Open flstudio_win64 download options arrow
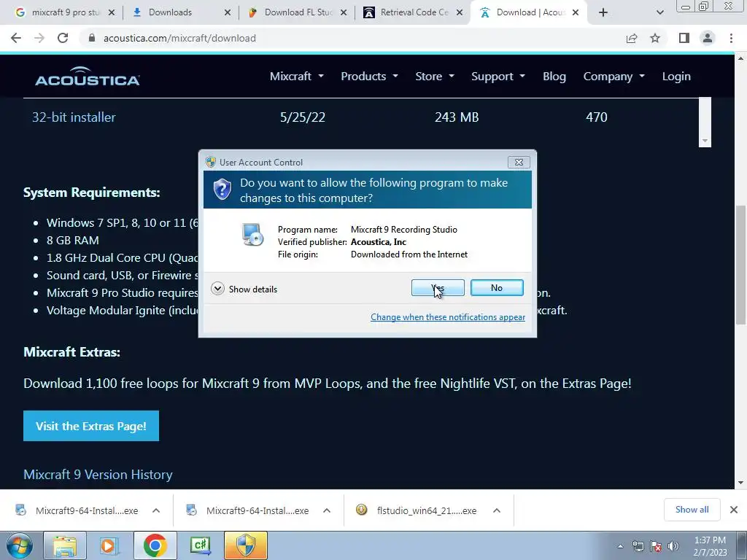Screen dimensions: 747x560 [x=496, y=510]
